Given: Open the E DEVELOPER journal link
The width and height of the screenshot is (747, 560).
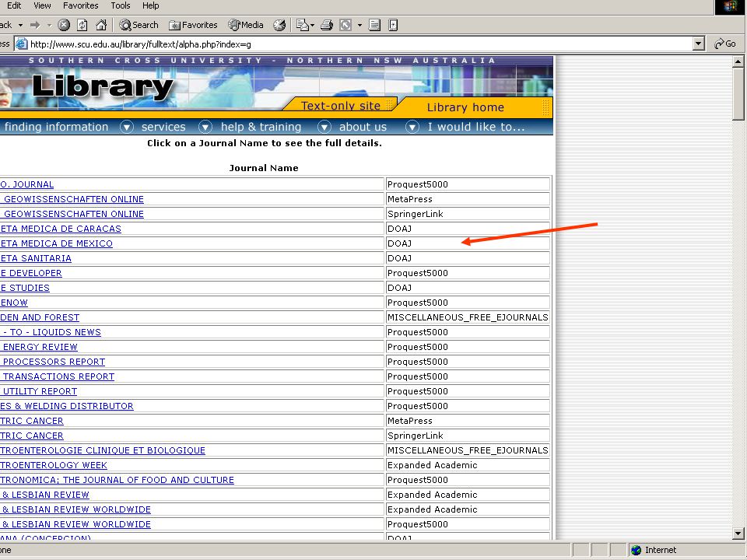Looking at the screenshot, I should pos(31,273).
